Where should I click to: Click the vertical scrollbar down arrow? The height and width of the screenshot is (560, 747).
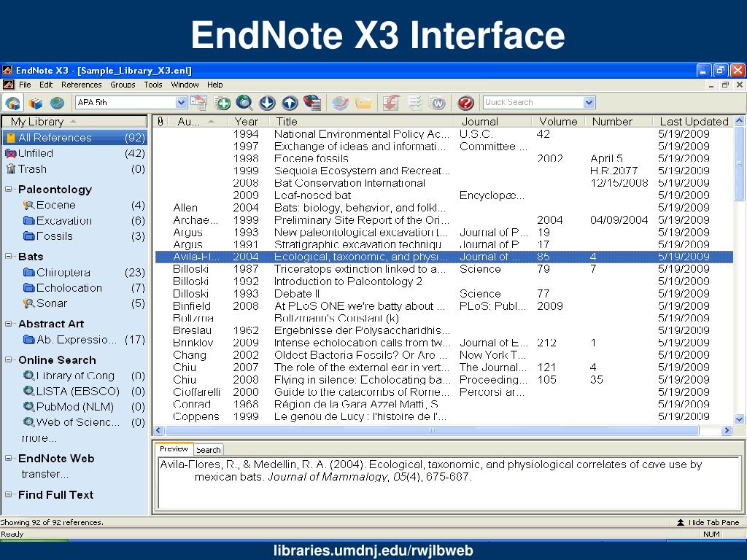click(739, 419)
